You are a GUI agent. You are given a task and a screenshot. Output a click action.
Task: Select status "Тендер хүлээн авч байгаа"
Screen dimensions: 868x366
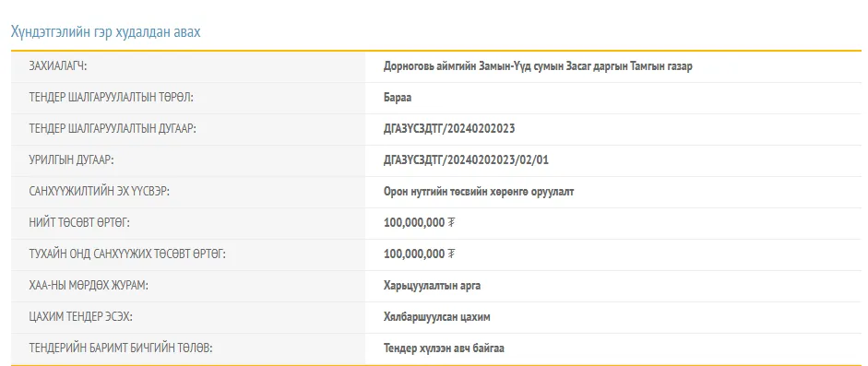coord(444,348)
